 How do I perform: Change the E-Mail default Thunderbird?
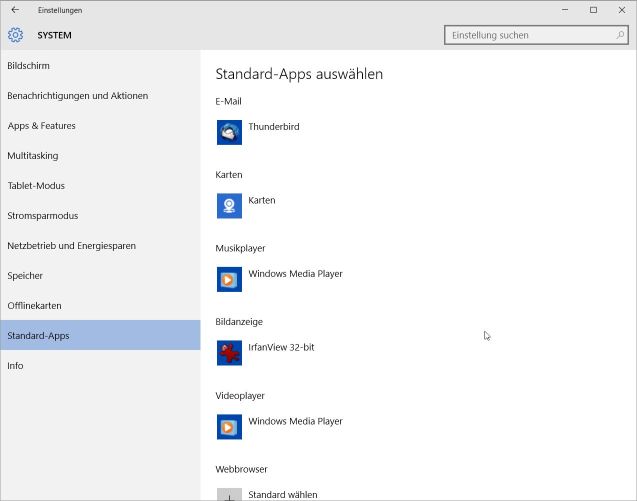click(258, 132)
